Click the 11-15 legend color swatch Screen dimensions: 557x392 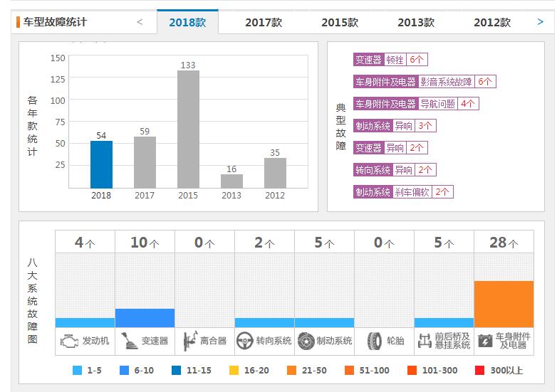click(176, 371)
